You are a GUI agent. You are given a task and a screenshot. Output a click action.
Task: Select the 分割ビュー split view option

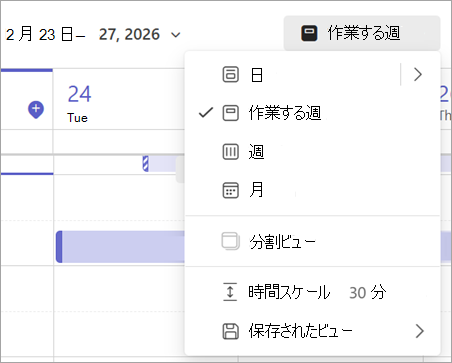pos(312,241)
